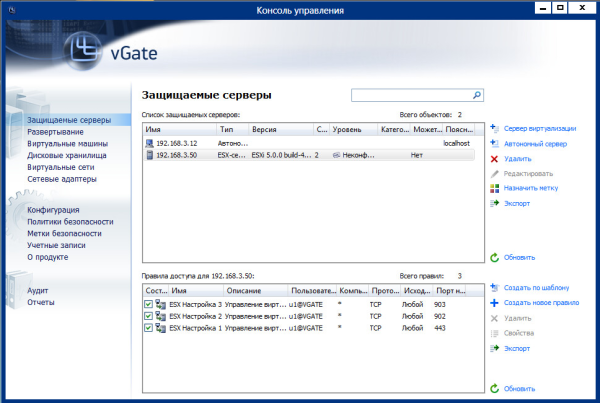Click Удалить link for servers

click(518, 159)
